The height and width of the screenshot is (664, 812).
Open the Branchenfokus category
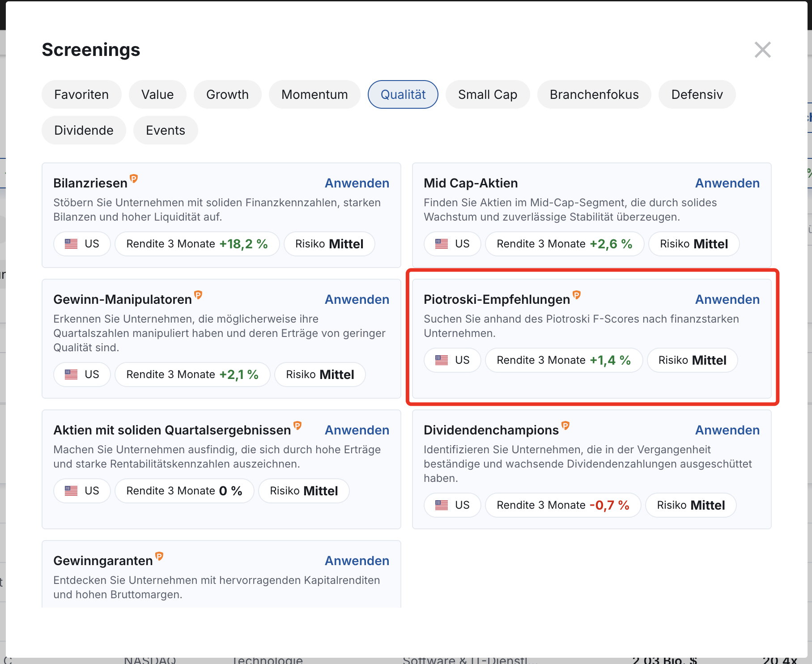point(594,94)
